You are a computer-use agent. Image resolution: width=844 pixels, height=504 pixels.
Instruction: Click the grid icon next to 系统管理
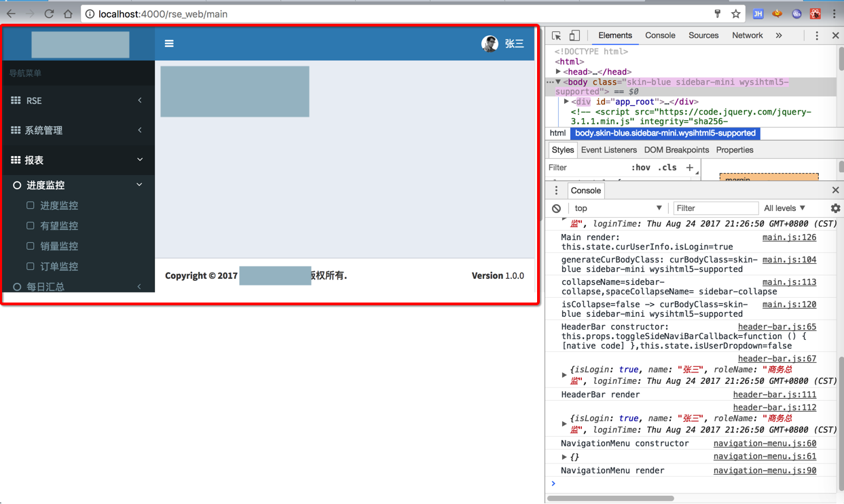click(16, 130)
